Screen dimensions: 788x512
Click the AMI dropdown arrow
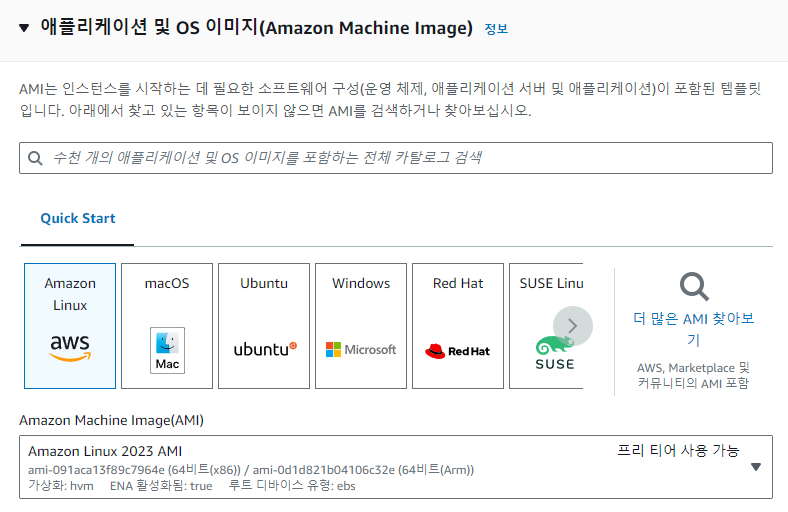click(x=755, y=467)
